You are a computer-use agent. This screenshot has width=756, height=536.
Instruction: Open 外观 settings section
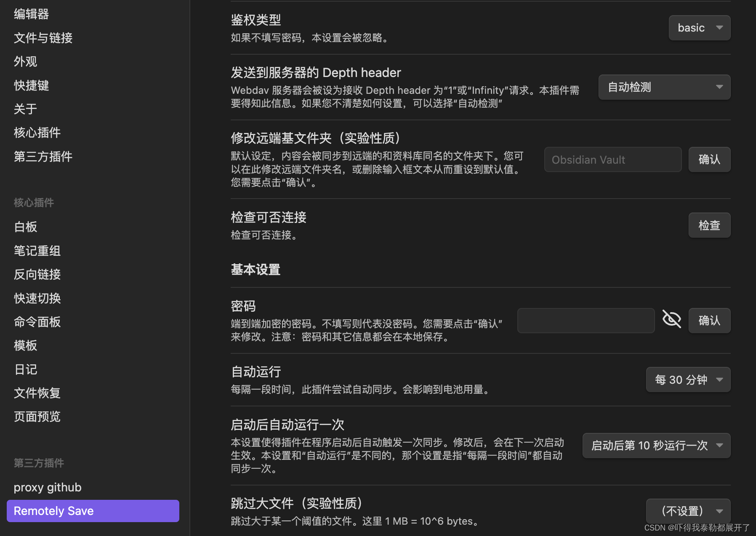(x=25, y=61)
